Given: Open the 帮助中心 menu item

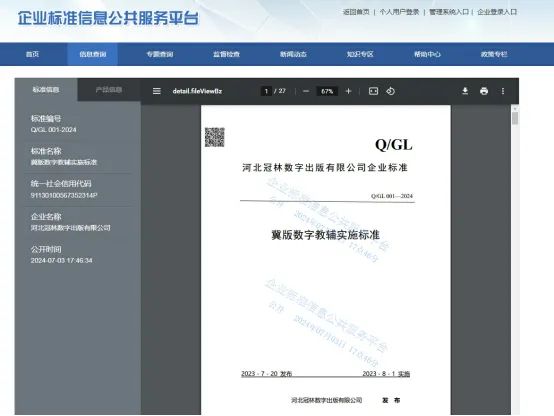Looking at the screenshot, I should (427, 54).
